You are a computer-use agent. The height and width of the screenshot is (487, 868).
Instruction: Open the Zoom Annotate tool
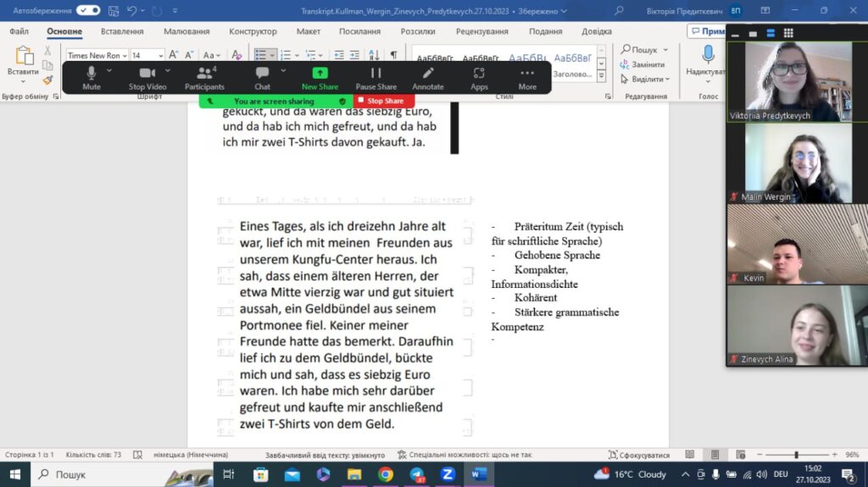click(x=428, y=77)
